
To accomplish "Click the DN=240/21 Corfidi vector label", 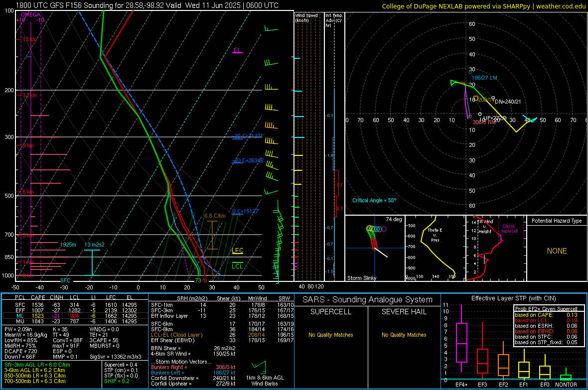I will [508, 102].
